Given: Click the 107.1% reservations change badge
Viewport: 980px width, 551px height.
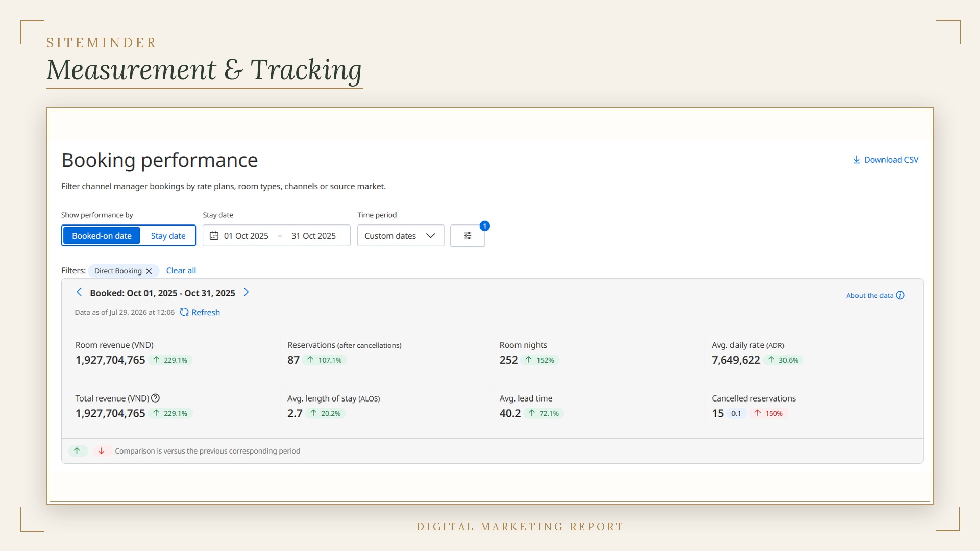Looking at the screenshot, I should coord(325,360).
